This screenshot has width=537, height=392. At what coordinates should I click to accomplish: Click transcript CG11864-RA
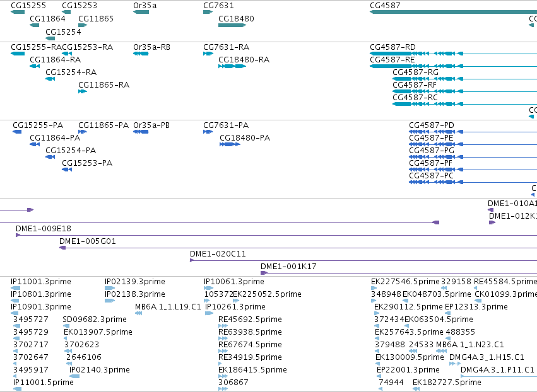[35, 66]
